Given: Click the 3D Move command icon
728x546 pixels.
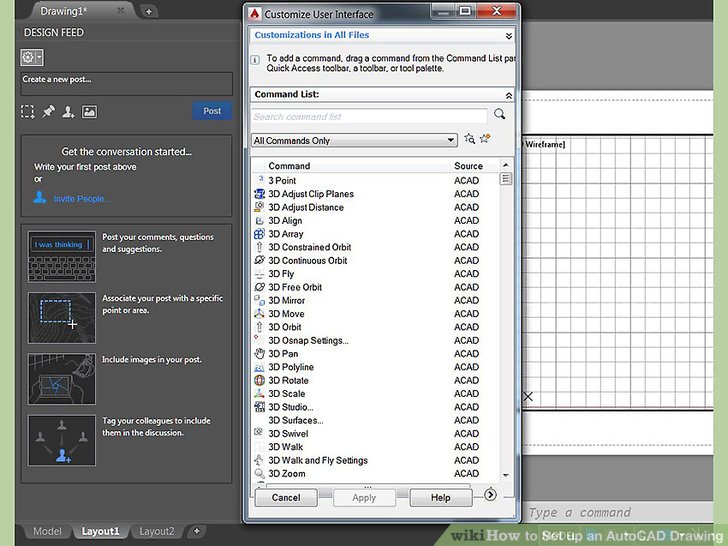Looking at the screenshot, I should click(260, 314).
